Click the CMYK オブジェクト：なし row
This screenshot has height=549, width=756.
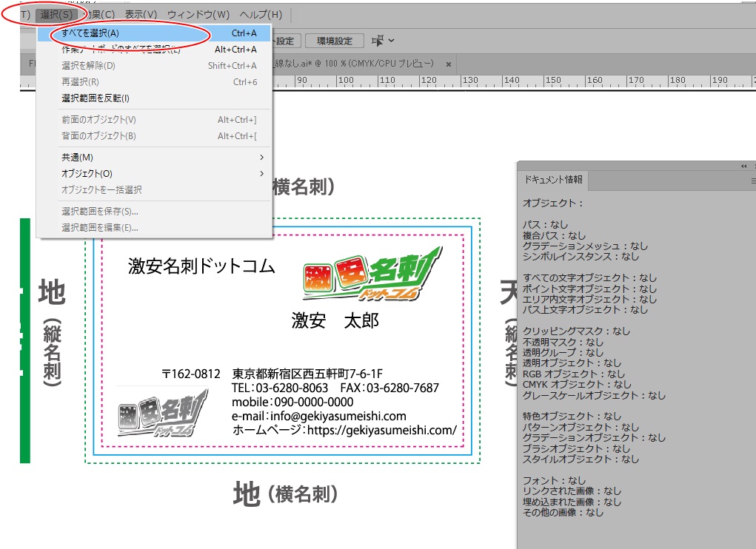point(577,385)
